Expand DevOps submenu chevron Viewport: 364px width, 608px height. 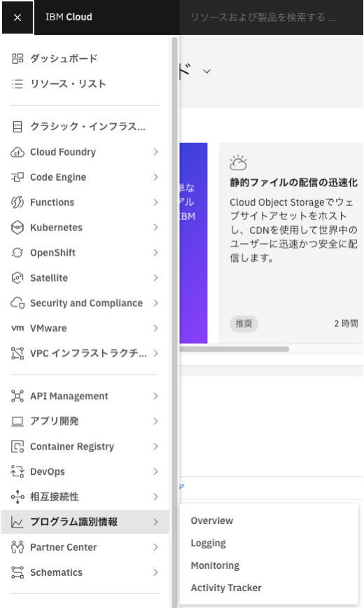(155, 471)
